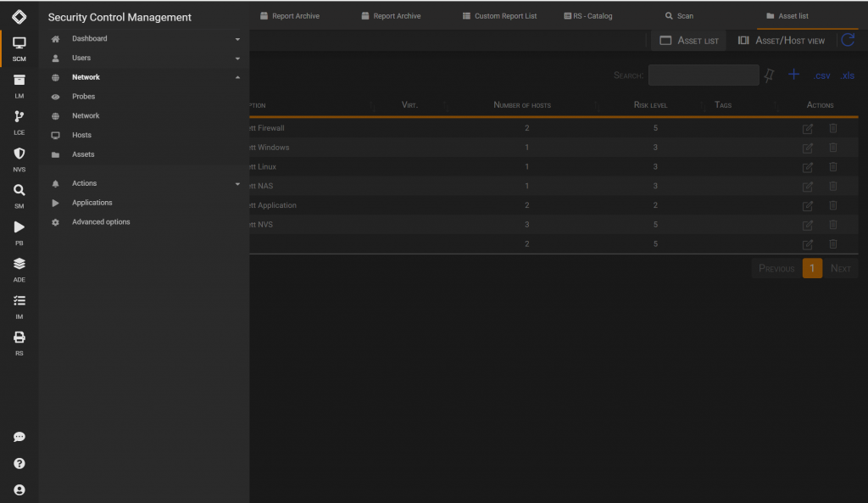
Task: Expand the Users menu arrow
Action: [237, 59]
